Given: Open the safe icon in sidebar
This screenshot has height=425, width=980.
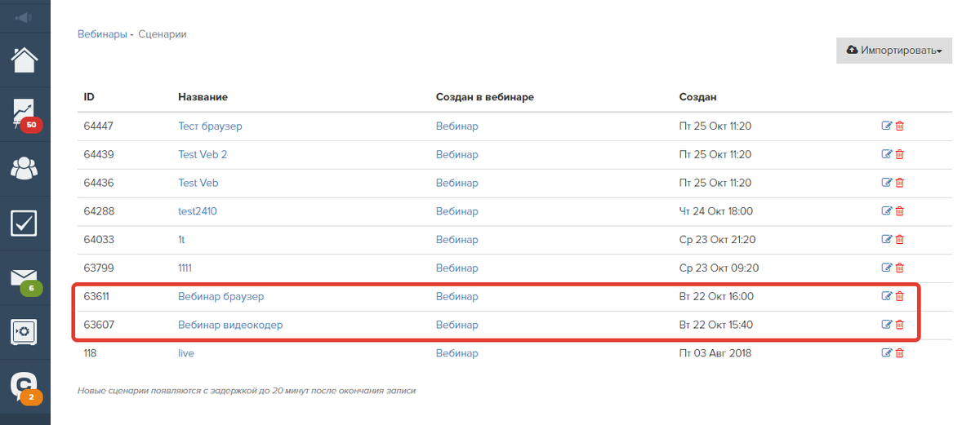Looking at the screenshot, I should pos(24,332).
